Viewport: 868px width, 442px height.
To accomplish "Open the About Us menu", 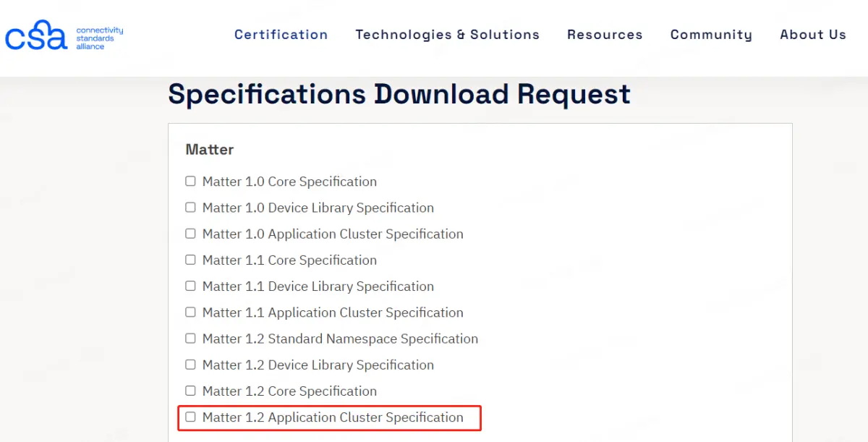I will [813, 35].
